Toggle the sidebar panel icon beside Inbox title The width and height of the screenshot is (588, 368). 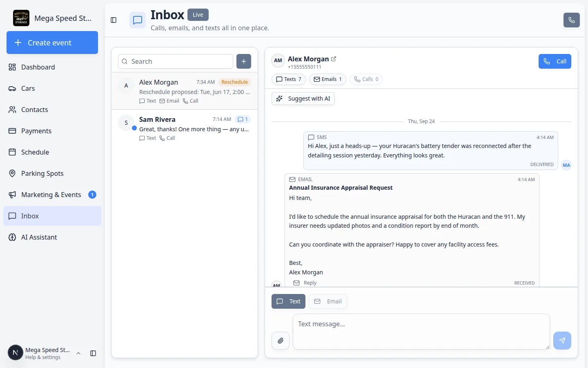[114, 20]
